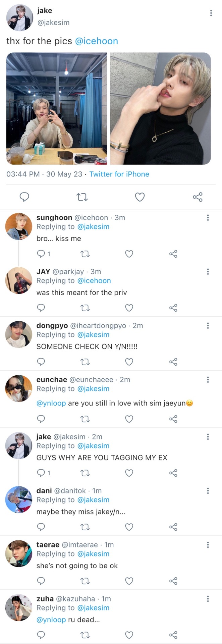The image size is (222, 644).
Task: Open reply thread on sunghoon's comment
Action: (x=41, y=254)
